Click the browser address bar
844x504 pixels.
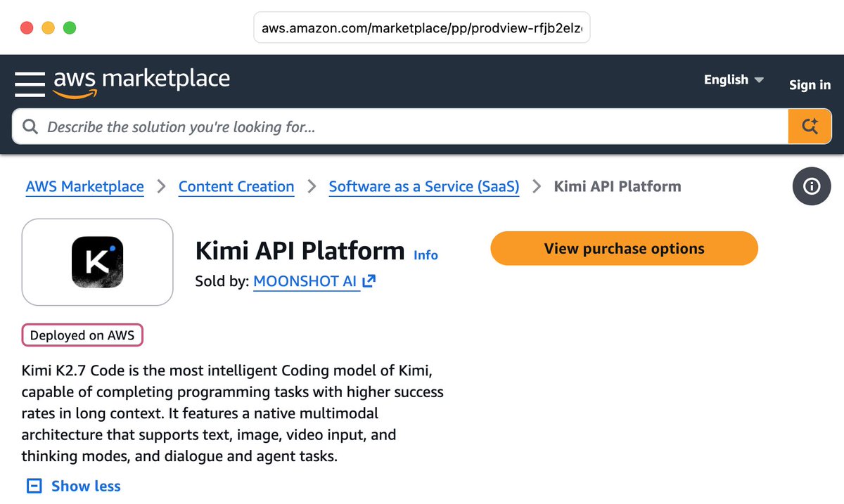click(422, 28)
